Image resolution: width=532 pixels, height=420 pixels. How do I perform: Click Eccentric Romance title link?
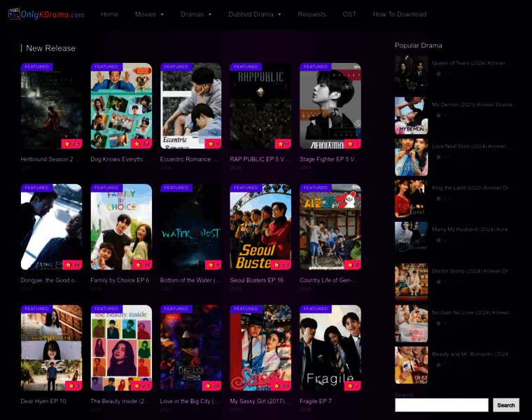tap(189, 159)
